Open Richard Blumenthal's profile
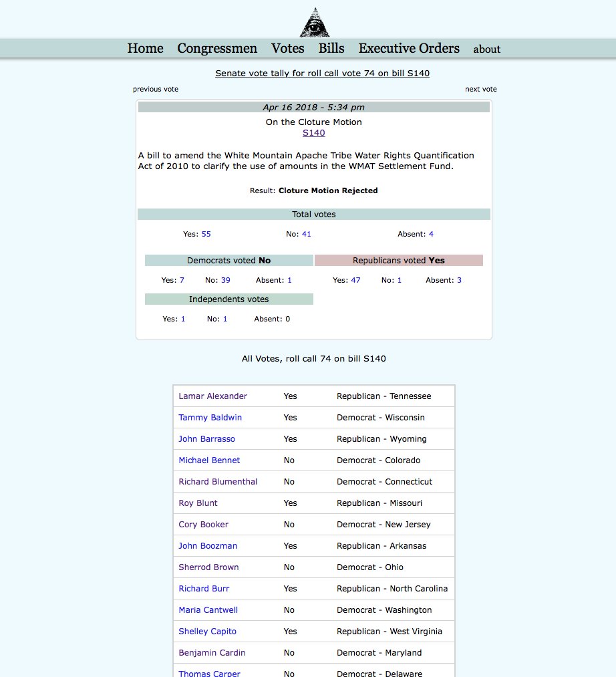This screenshot has height=677, width=616. pyautogui.click(x=218, y=482)
